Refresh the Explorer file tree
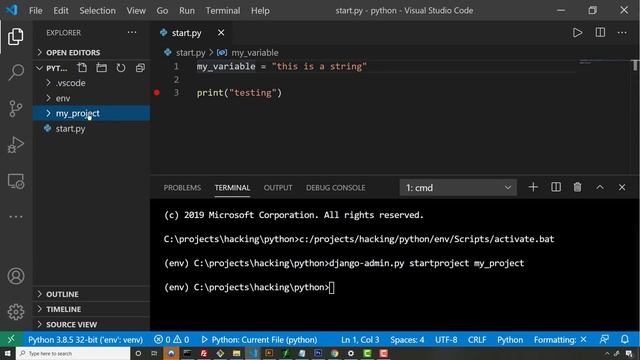The image size is (640, 360). (x=121, y=68)
